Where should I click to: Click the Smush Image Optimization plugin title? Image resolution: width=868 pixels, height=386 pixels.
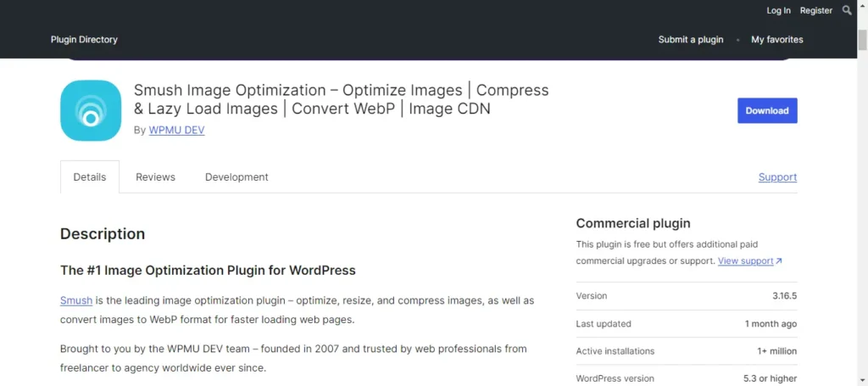341,99
